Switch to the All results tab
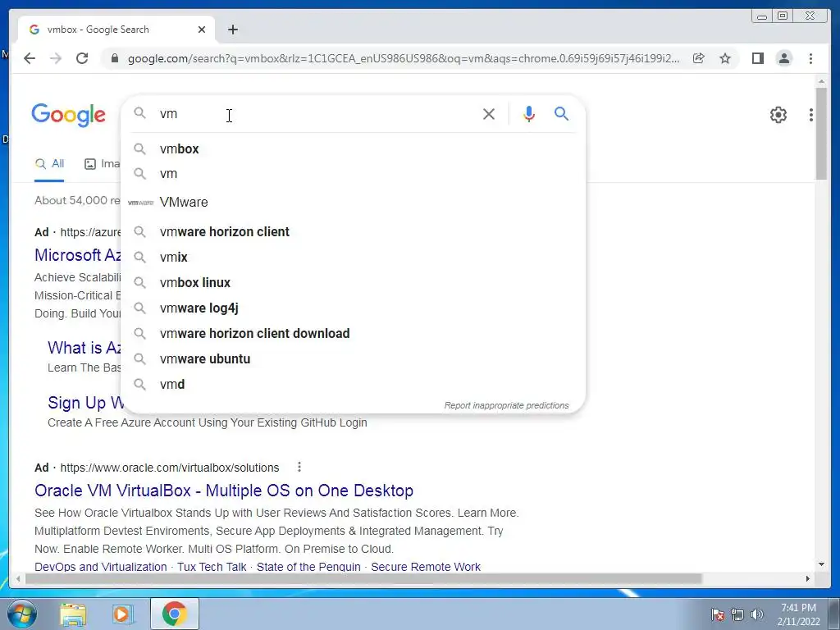This screenshot has height=630, width=840. (49, 164)
